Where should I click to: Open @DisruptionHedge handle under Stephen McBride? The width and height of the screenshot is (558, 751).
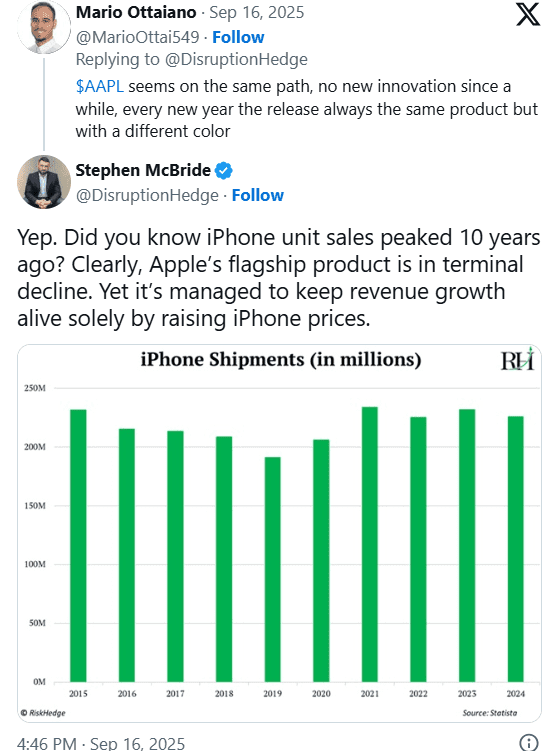[147, 195]
